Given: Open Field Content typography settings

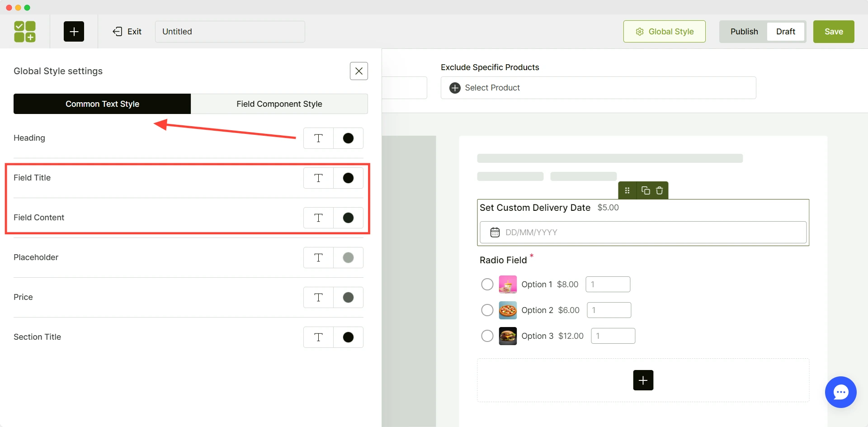Looking at the screenshot, I should (318, 218).
